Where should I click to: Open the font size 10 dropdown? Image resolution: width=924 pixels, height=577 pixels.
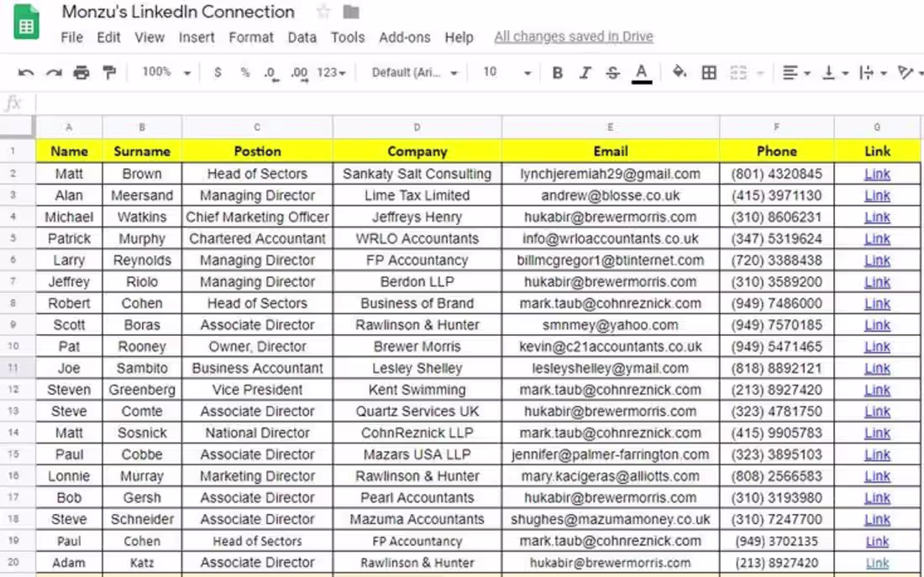click(507, 72)
